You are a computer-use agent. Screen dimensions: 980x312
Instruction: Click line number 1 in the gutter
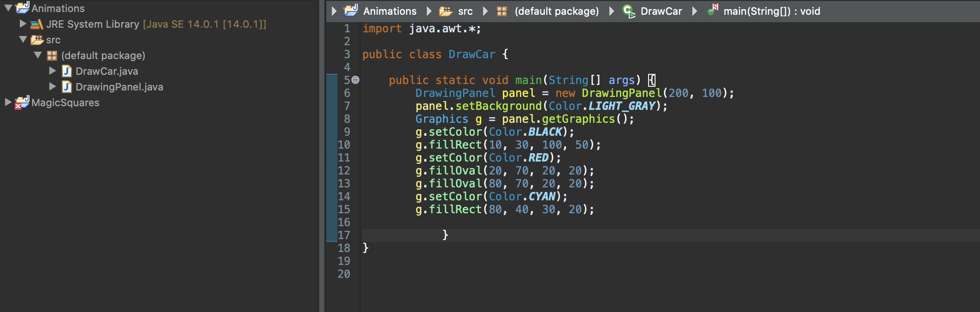[347, 29]
